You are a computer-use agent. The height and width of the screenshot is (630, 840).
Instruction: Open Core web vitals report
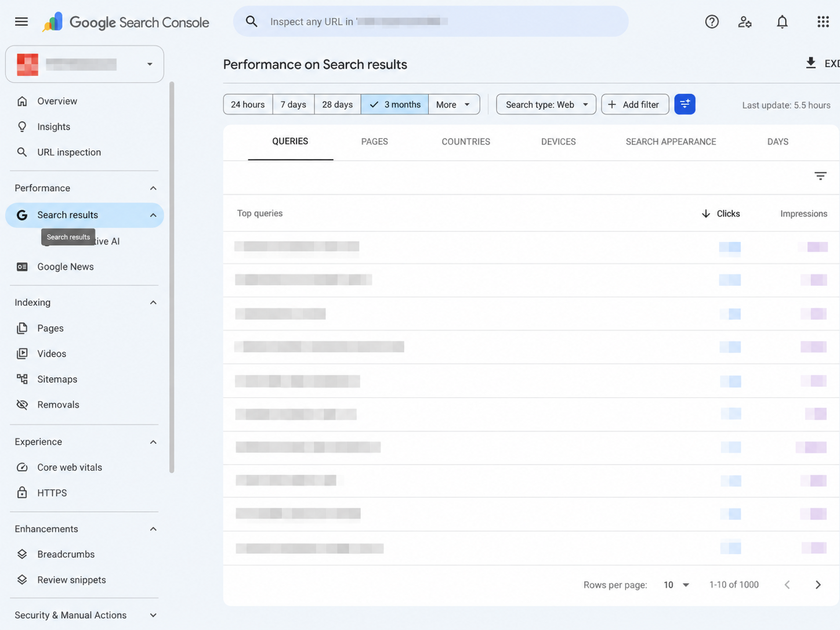(70, 468)
